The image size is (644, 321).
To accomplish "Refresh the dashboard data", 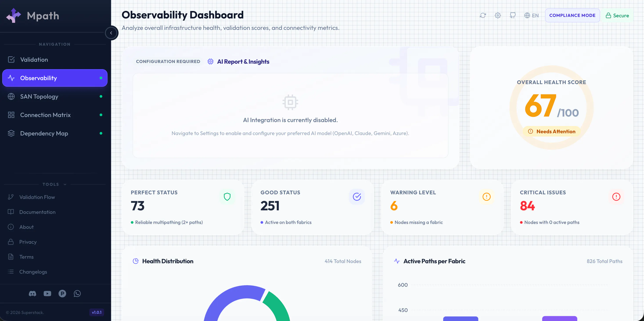I will point(483,16).
